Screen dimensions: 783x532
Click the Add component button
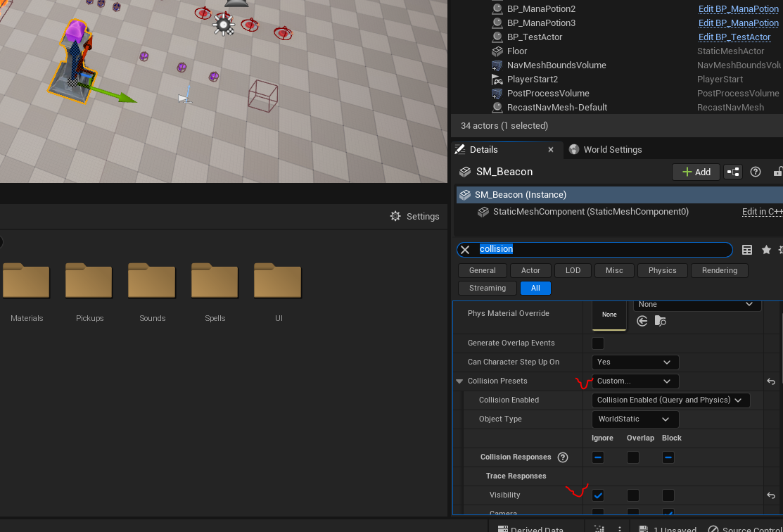pos(696,172)
